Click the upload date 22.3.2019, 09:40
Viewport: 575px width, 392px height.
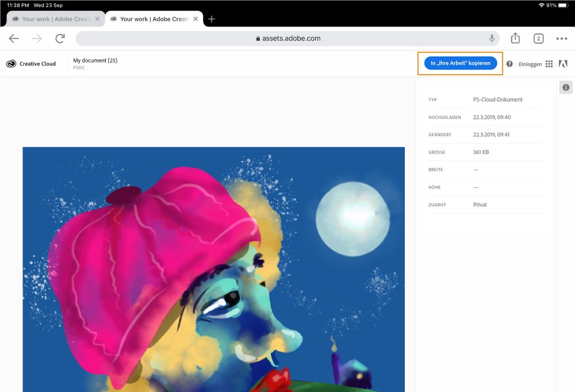(492, 117)
